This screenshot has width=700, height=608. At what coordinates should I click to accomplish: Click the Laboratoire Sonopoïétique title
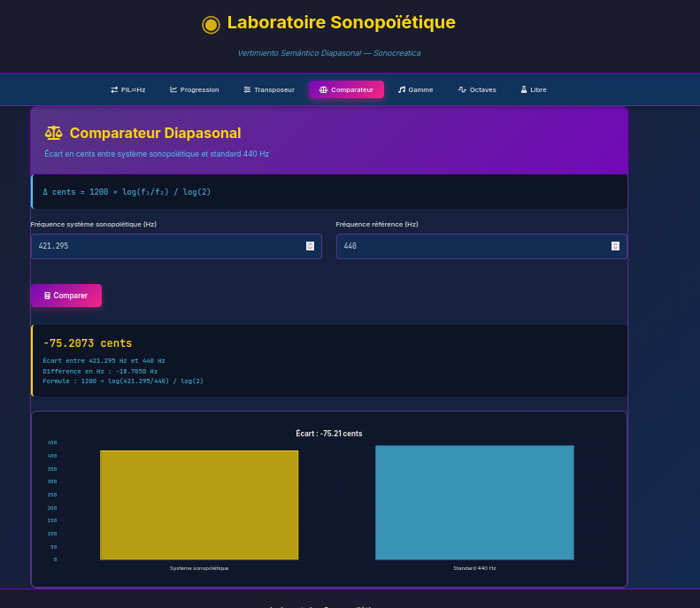(x=341, y=23)
